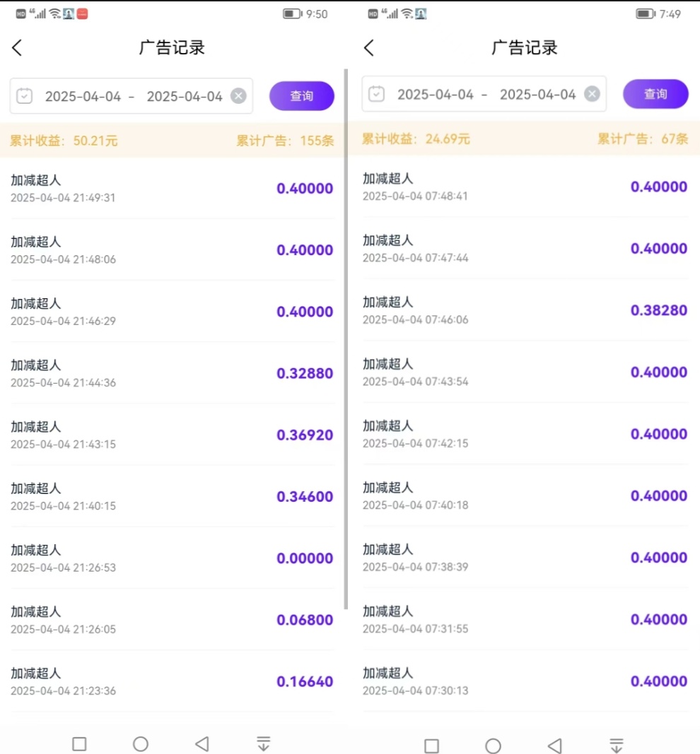Tap right 查询 search button
700x754 pixels.
tap(655, 94)
